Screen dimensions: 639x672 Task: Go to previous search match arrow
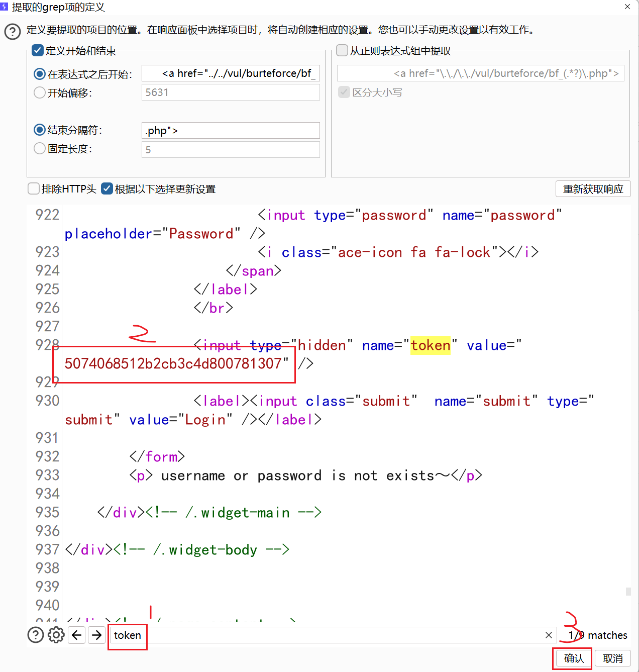pyautogui.click(x=76, y=635)
